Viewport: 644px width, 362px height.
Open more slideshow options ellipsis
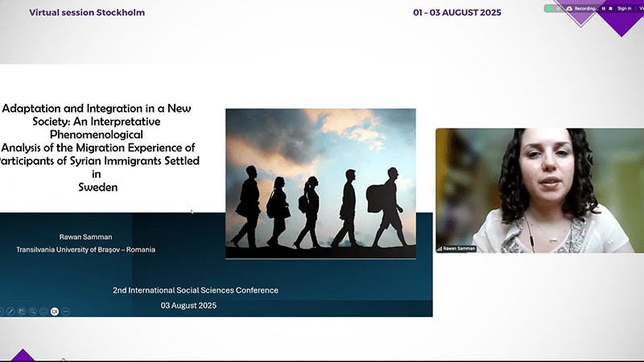[x=66, y=311]
